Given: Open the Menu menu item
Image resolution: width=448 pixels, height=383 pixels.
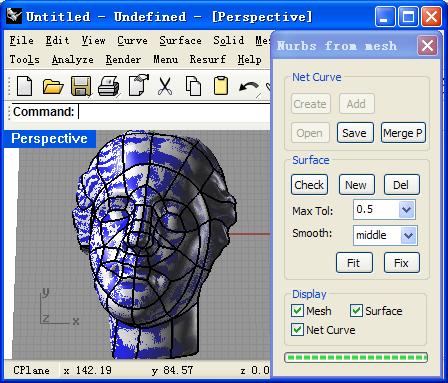Looking at the screenshot, I should pyautogui.click(x=166, y=59).
